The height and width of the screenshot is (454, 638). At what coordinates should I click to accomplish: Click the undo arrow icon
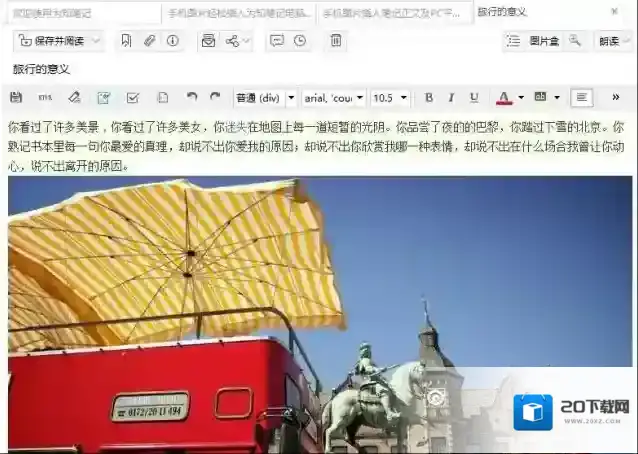(x=191, y=98)
